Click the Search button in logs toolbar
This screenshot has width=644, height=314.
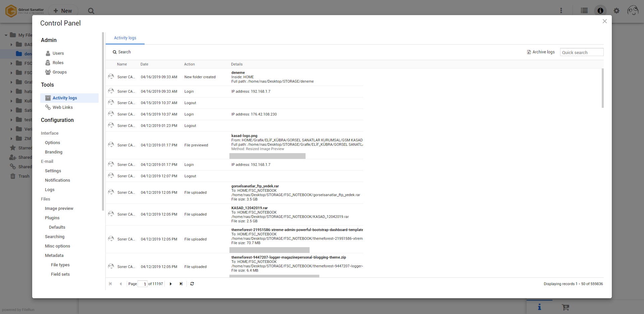click(x=122, y=52)
